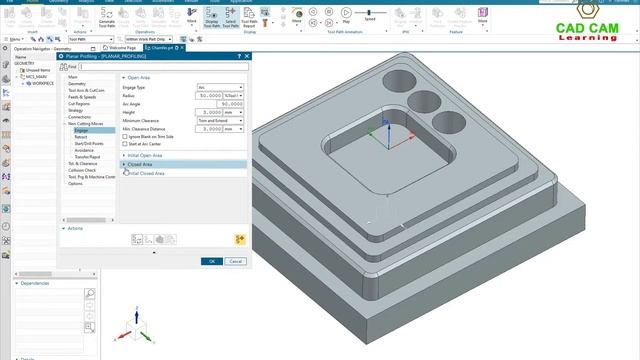Click the Height value field

[x=209, y=112]
